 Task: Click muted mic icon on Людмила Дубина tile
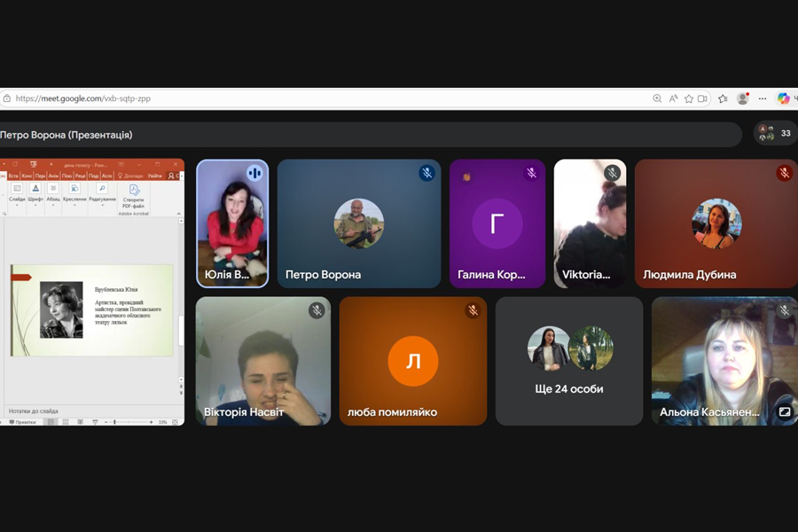point(784,173)
